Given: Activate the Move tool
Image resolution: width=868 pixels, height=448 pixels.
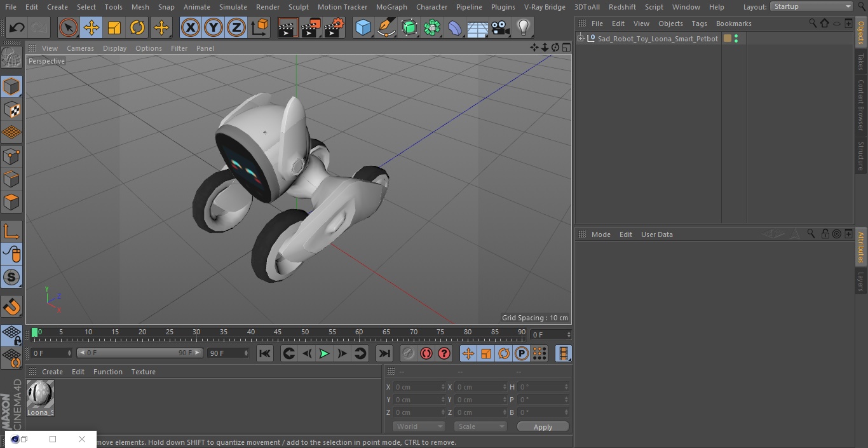Looking at the screenshot, I should 92,27.
